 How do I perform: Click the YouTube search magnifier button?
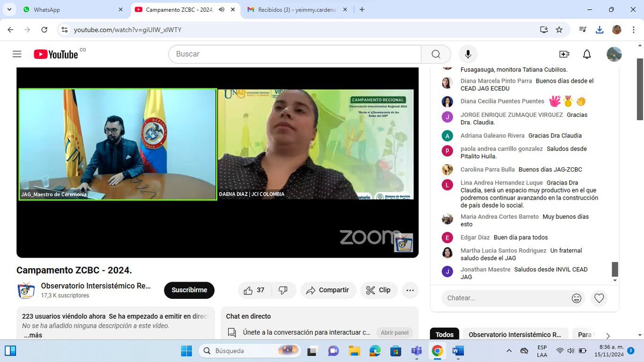[436, 54]
